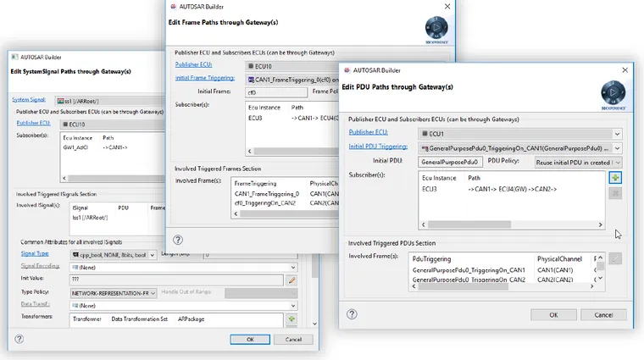Open the Signal Type dropdown
This screenshot has width=644, height=360.
(x=113, y=255)
